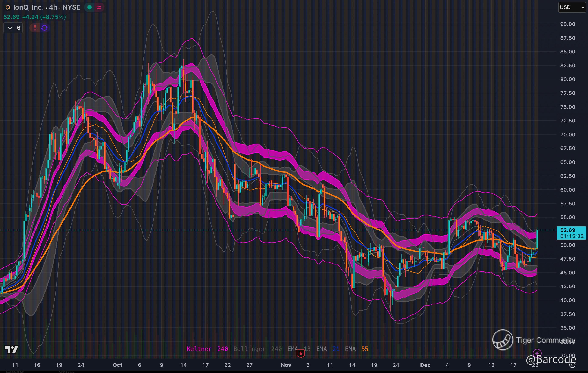Click the 90.00 price scale label
Viewport: 588px width, 373px height.
pyautogui.click(x=567, y=24)
